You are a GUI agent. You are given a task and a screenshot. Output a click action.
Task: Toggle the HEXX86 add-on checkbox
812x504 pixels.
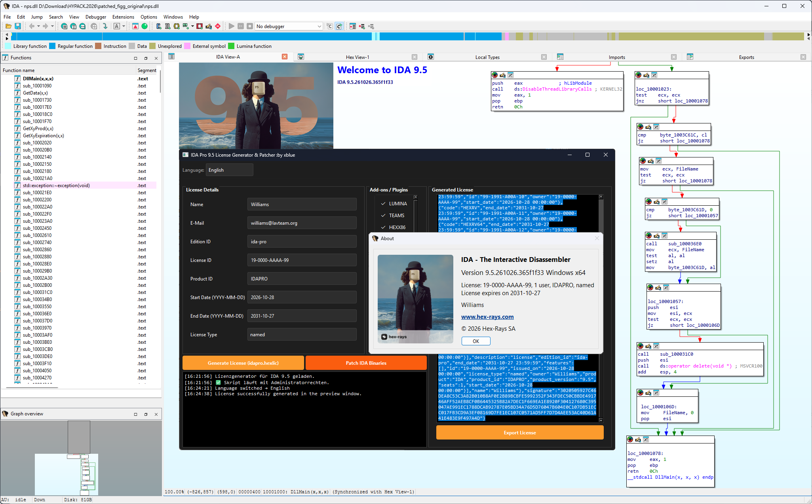click(383, 227)
